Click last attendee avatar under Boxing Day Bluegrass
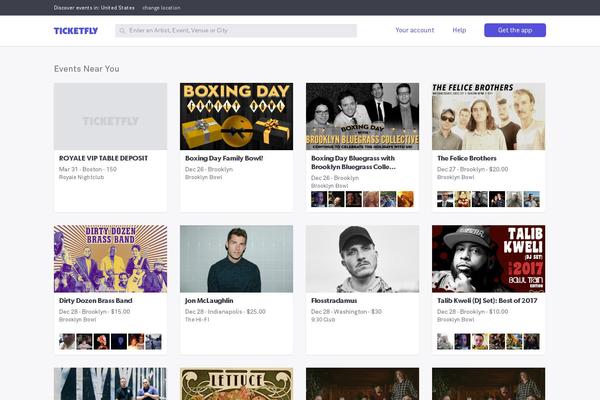Viewport: 600px width, 400px height. pyautogui.click(x=406, y=199)
